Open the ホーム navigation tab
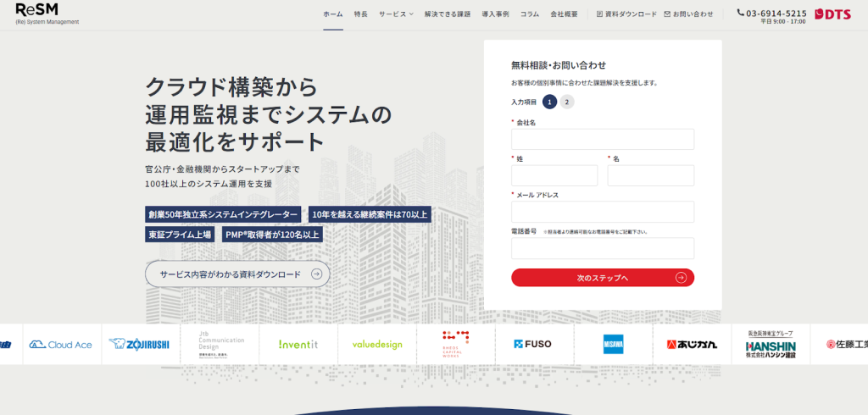 [x=333, y=14]
